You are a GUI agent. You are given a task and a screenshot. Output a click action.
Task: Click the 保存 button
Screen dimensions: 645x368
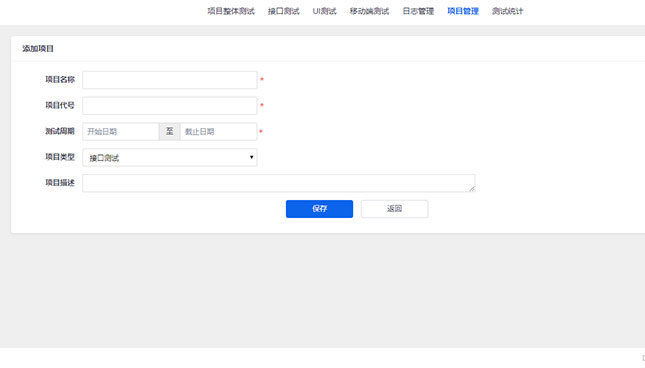click(319, 209)
